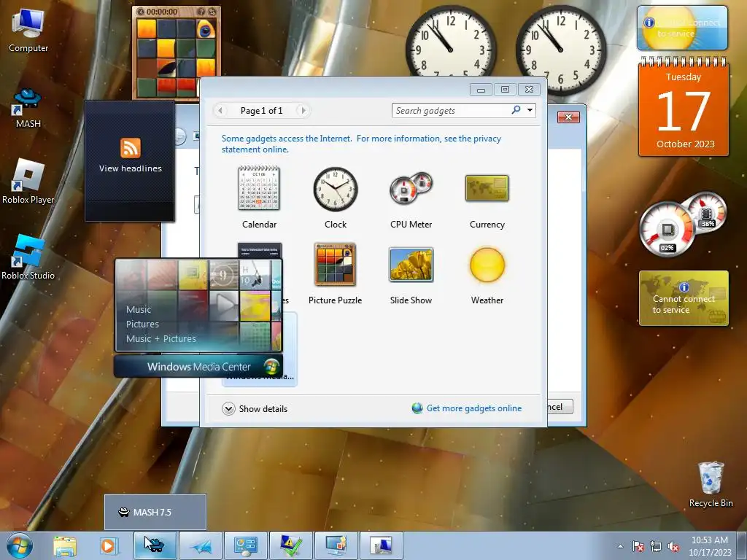The image size is (747, 560).
Task: Expand Show details in gadget gallery
Action: pyautogui.click(x=255, y=408)
